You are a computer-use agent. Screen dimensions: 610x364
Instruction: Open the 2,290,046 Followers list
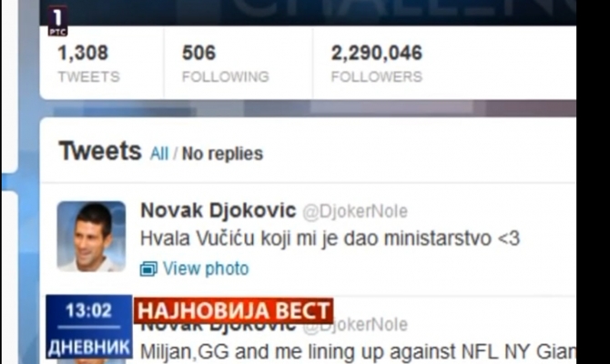[377, 64]
